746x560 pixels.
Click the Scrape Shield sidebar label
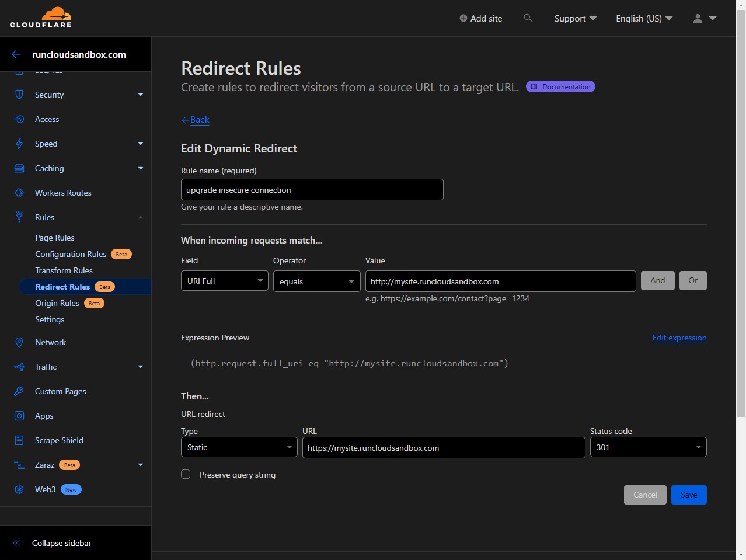point(59,440)
